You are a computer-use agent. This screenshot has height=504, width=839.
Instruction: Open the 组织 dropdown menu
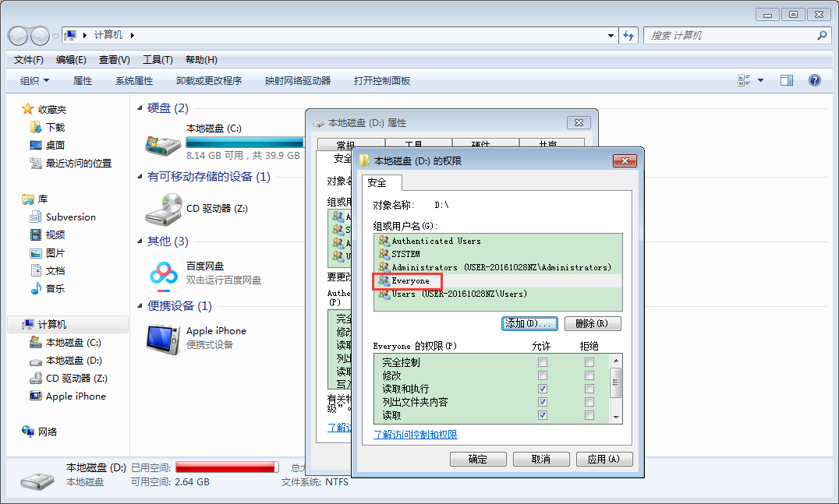33,79
